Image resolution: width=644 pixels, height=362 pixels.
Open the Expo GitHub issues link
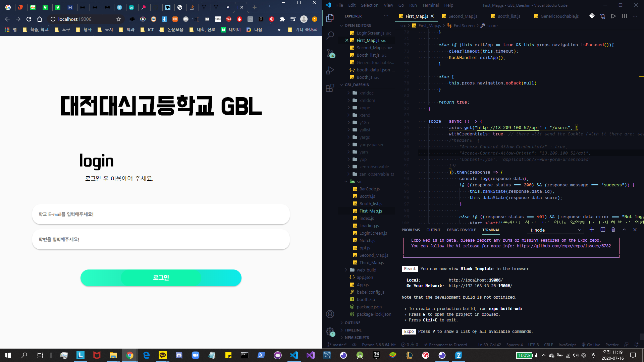point(564,246)
